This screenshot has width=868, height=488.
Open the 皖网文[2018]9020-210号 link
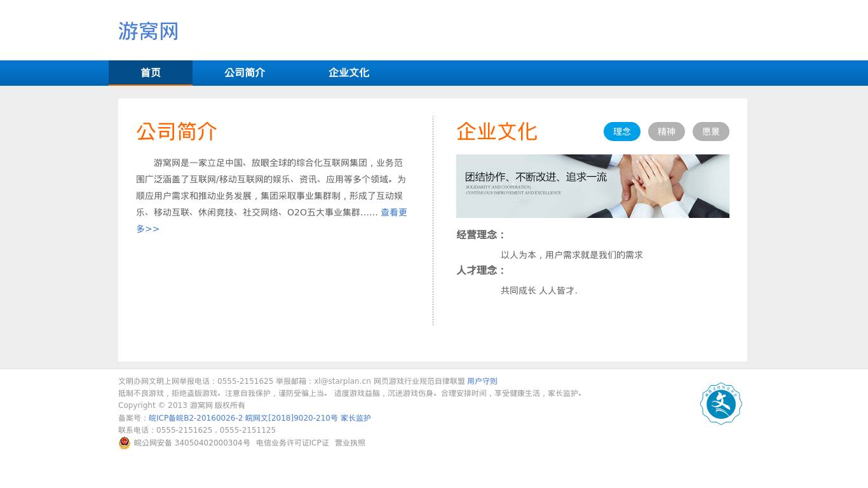click(291, 418)
